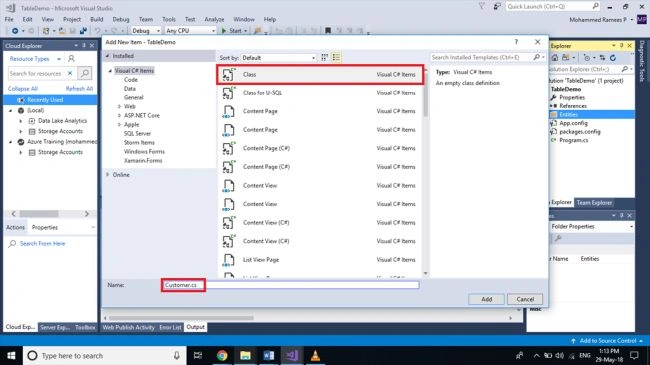Click the Name field containing Customer.cs
The width and height of the screenshot is (650, 365).
(x=291, y=285)
